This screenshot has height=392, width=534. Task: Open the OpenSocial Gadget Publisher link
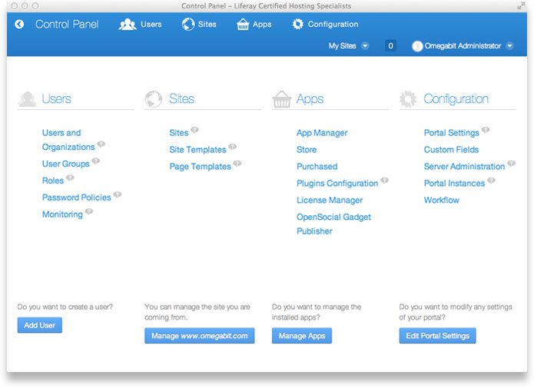coord(333,224)
